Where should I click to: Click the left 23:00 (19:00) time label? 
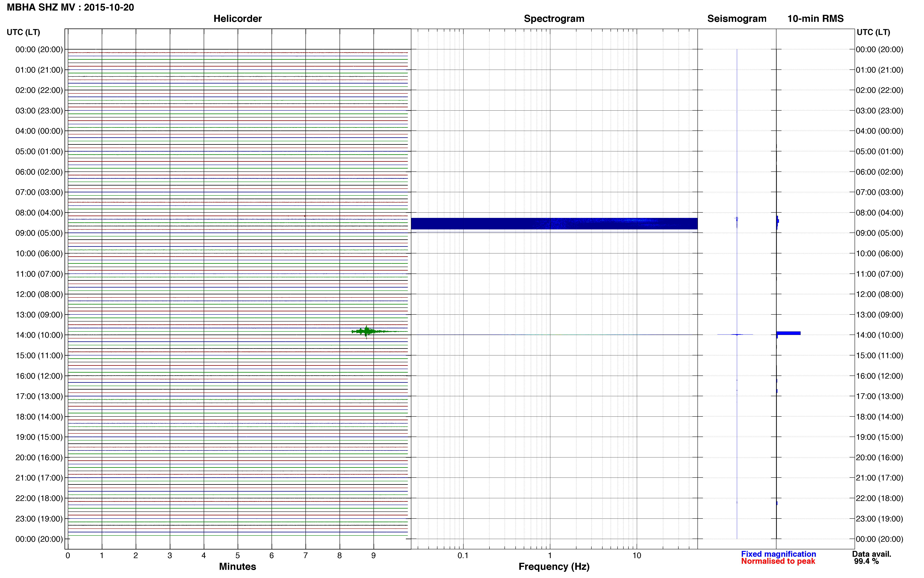click(x=39, y=519)
